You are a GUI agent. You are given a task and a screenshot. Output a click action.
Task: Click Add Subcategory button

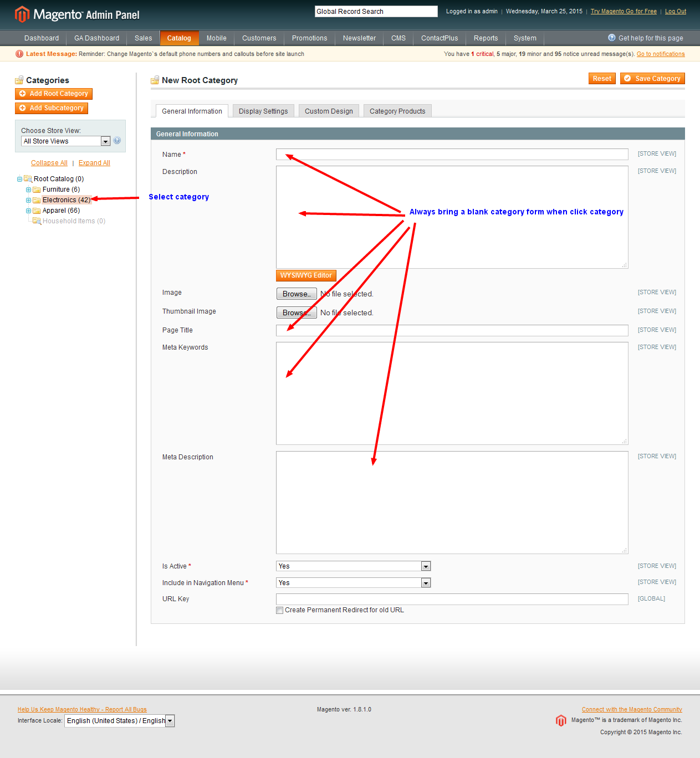pos(52,108)
